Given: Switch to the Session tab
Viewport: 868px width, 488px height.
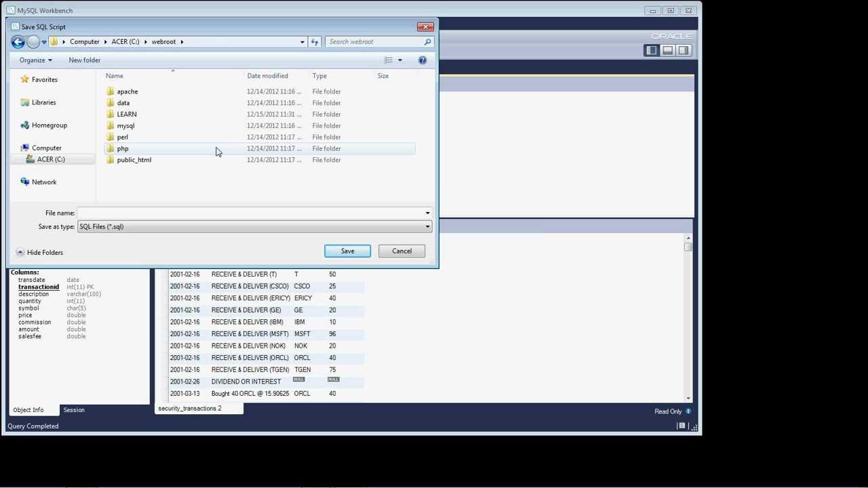Looking at the screenshot, I should click(74, 410).
